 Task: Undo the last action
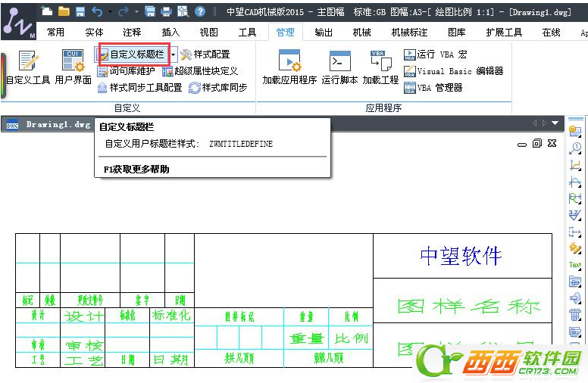(x=98, y=11)
